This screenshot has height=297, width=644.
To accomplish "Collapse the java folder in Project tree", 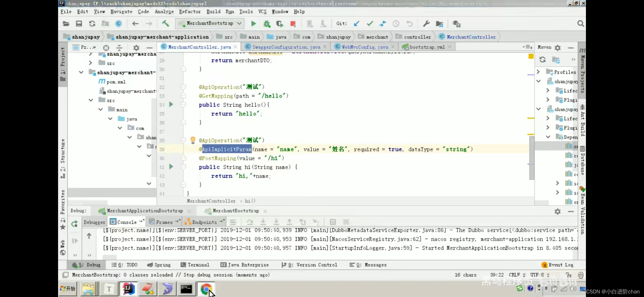I will 110,119.
